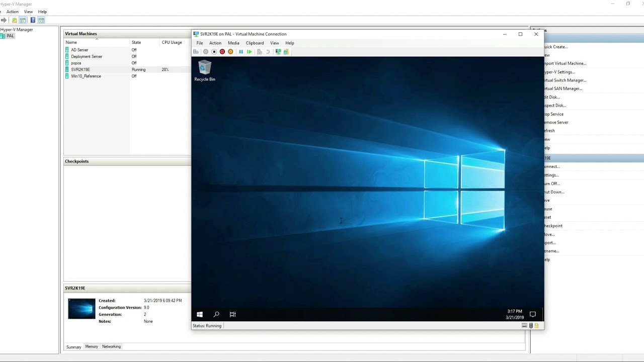Sort by the State column header
The height and width of the screenshot is (362, 644).
(136, 43)
